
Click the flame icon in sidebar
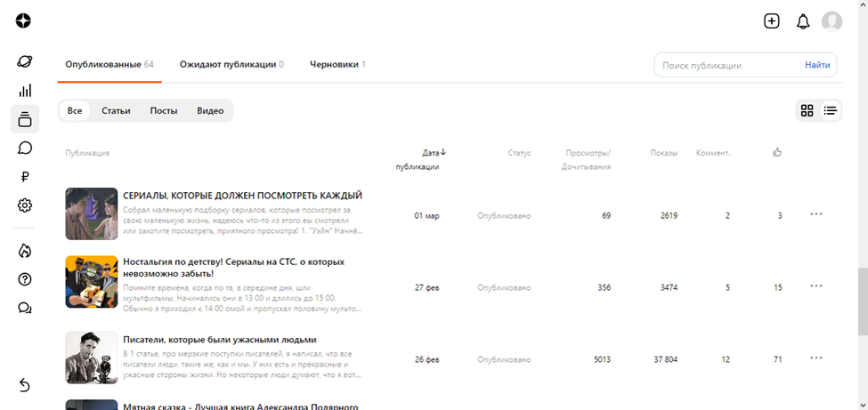pos(24,251)
